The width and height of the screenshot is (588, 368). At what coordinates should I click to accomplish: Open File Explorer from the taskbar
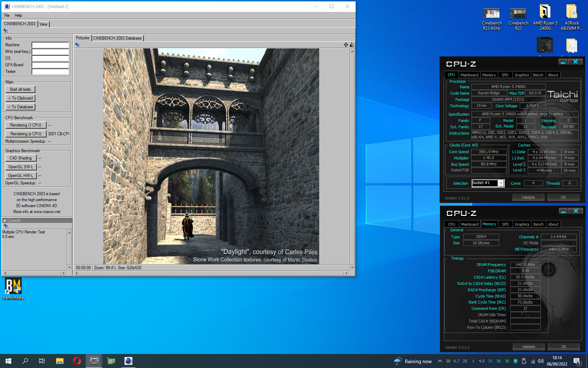(x=60, y=361)
